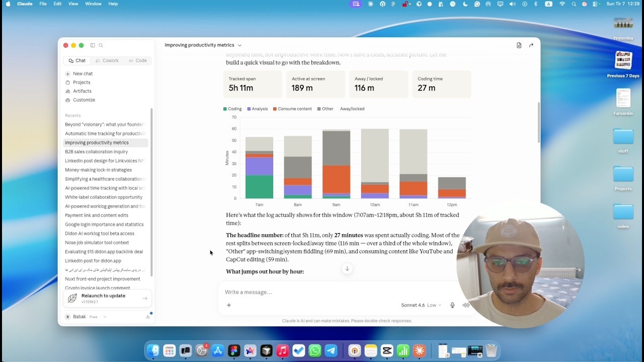Image resolution: width=644 pixels, height=362 pixels.
Task: Toggle the Analysis series in the chart legend
Action: (258, 109)
